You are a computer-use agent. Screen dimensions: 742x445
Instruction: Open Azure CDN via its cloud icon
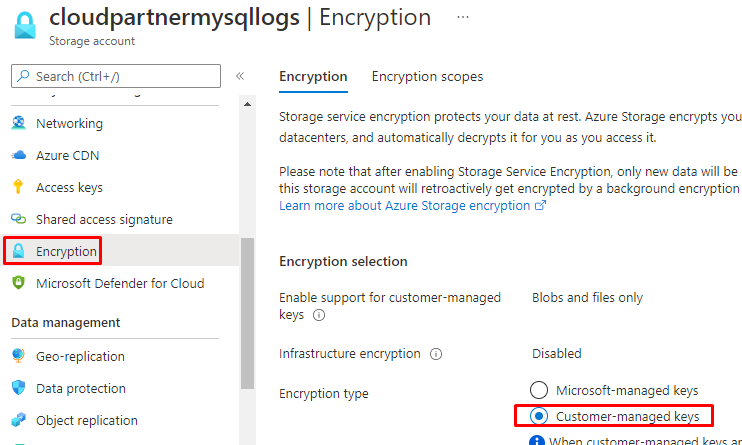tap(18, 155)
